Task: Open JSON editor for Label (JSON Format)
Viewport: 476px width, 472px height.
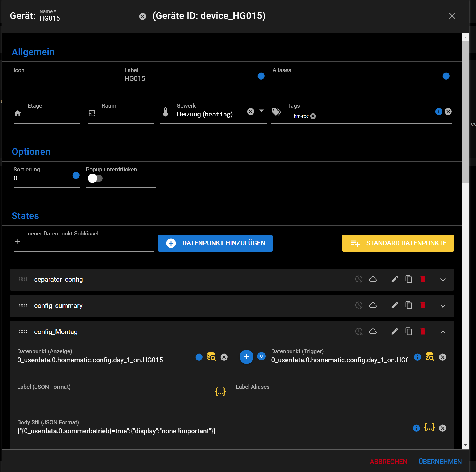Action: 220,392
